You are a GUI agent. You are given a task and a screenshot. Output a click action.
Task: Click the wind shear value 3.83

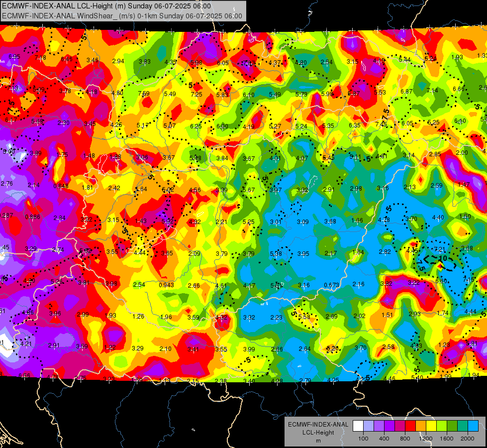click(x=145, y=62)
